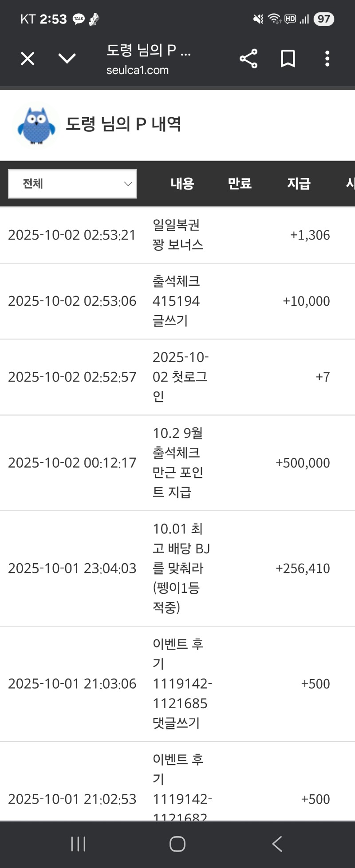Tap the blue owl profile avatar
The image size is (355, 868).
[x=36, y=125]
